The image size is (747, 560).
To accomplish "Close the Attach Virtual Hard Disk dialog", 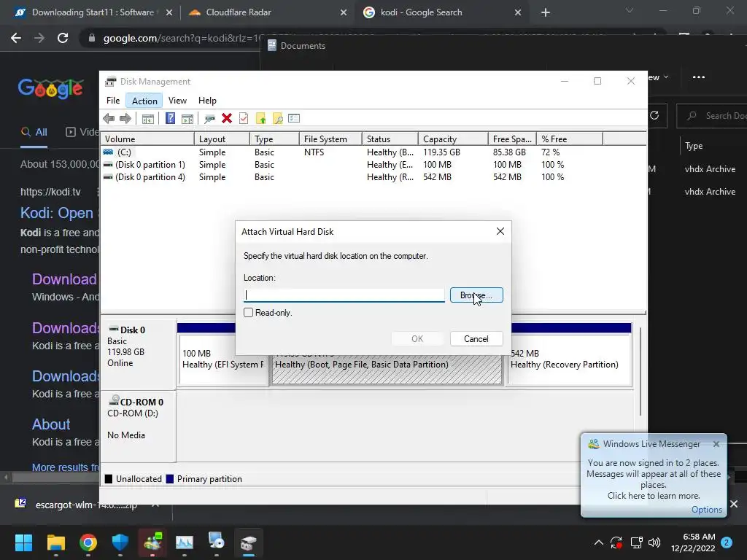I will 500,231.
